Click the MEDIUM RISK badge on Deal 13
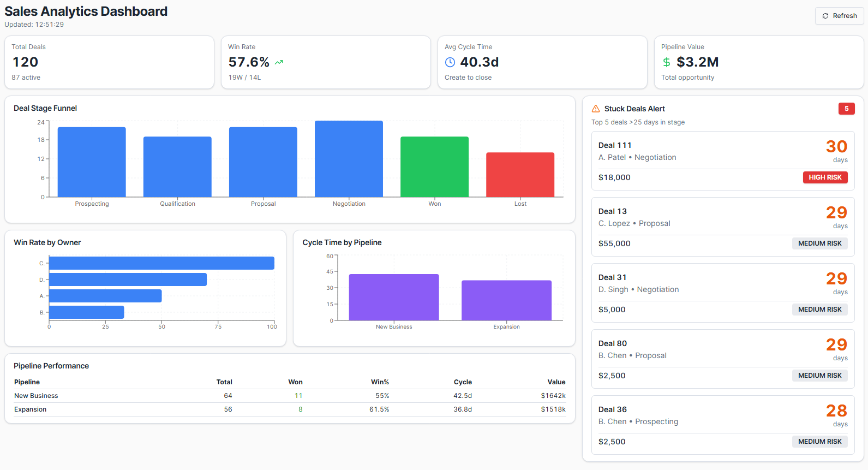 [819, 243]
